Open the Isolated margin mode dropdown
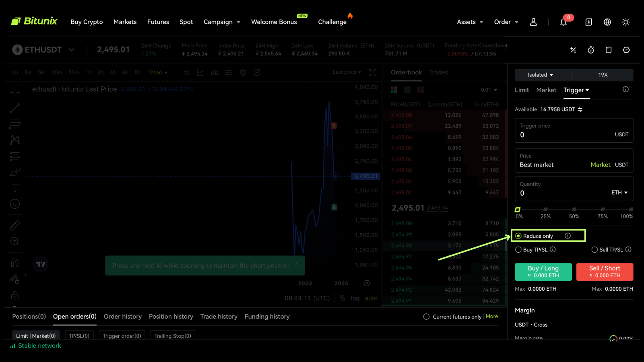The image size is (644, 362). pos(539,75)
